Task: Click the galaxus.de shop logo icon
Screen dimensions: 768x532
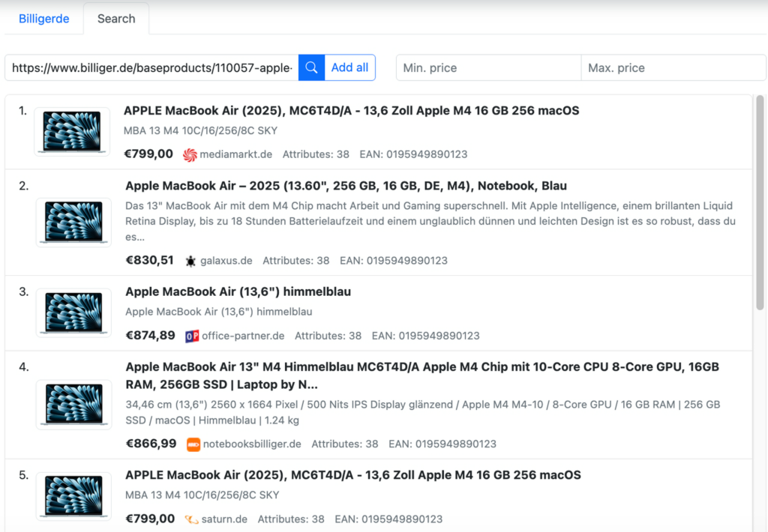Action: point(190,261)
